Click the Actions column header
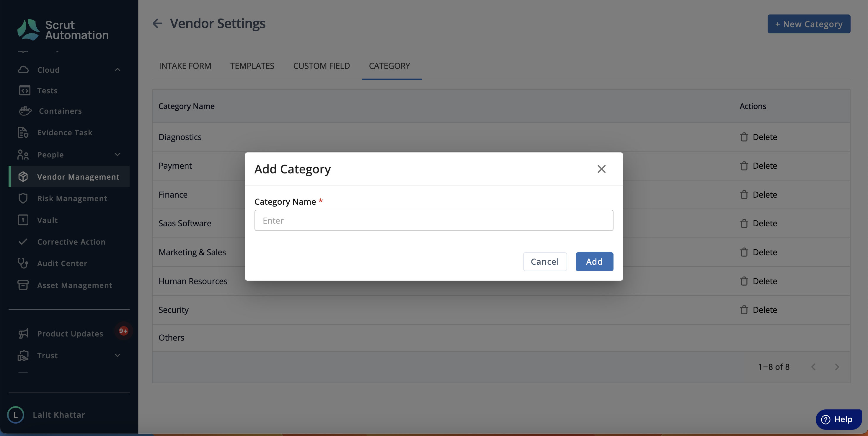 pyautogui.click(x=753, y=106)
